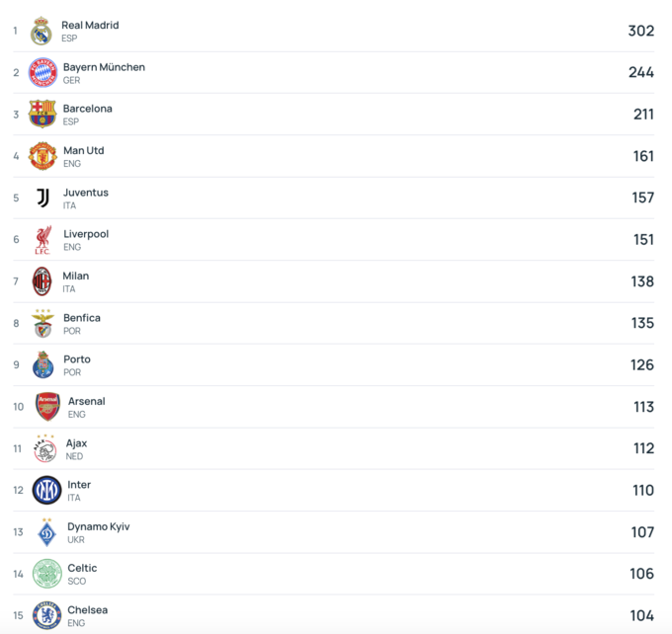The height and width of the screenshot is (634, 672).
Task: Click the Barcelona club crest
Action: 42,115
